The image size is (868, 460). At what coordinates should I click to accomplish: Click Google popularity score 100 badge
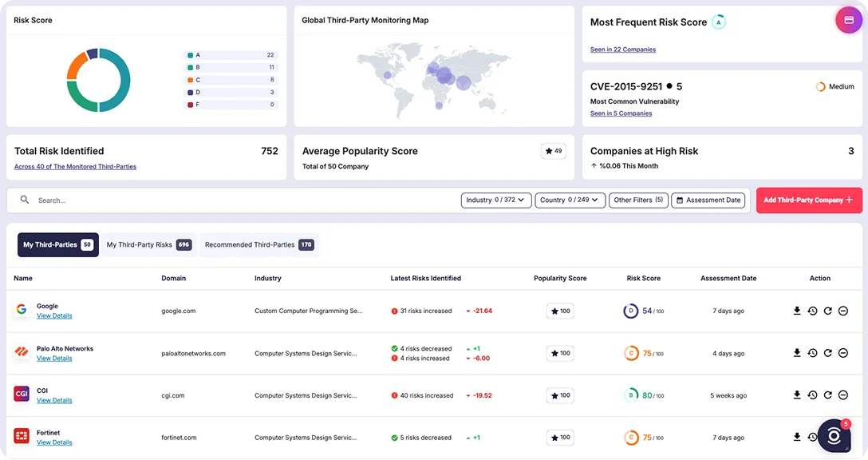[560, 311]
